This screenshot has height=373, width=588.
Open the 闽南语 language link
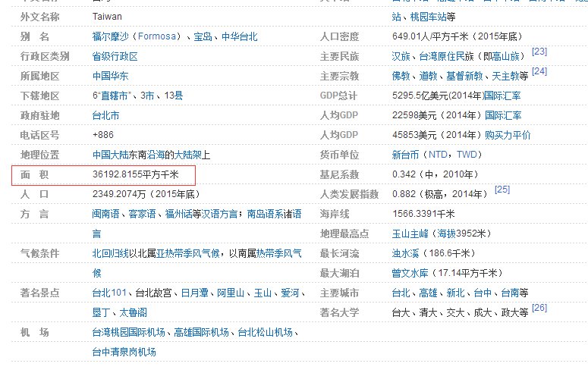(105, 214)
